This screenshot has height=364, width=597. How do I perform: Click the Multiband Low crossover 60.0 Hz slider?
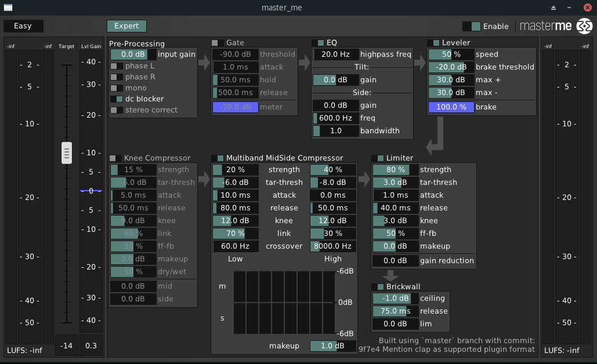point(236,246)
